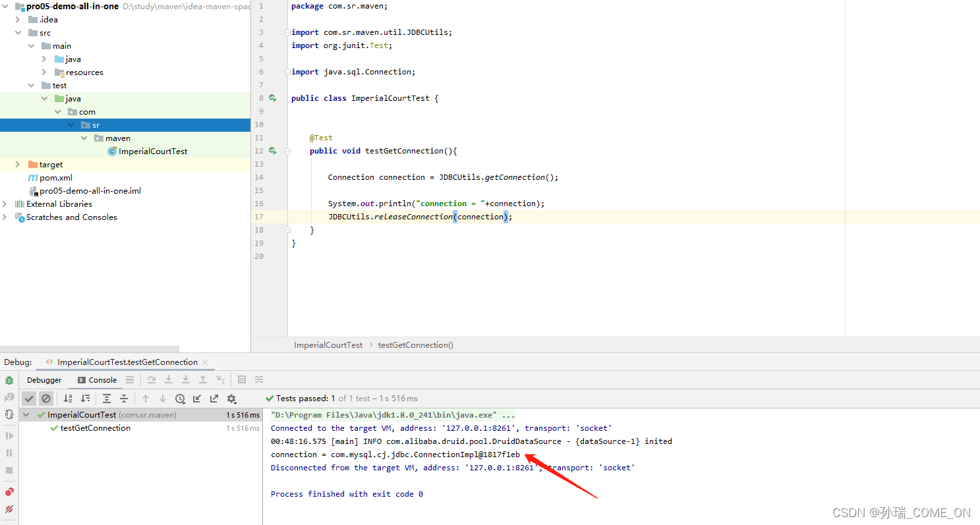Collapse ImperialCourtTest results node
This screenshot has height=525, width=980.
point(26,415)
